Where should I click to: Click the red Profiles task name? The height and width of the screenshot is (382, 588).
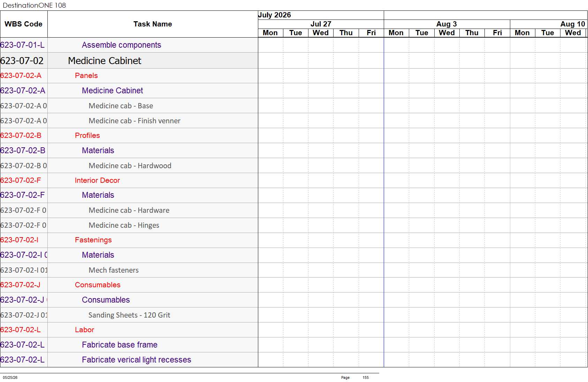click(x=87, y=135)
